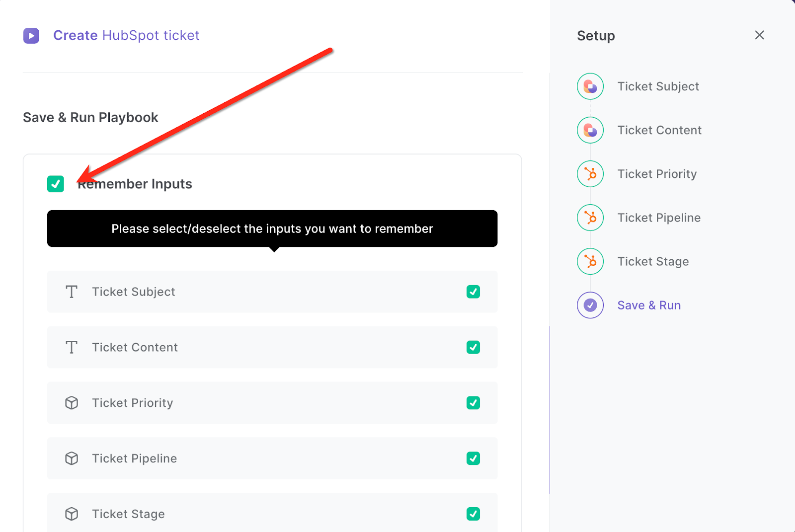This screenshot has height=532, width=795.
Task: Close the Setup panel
Action: point(759,35)
